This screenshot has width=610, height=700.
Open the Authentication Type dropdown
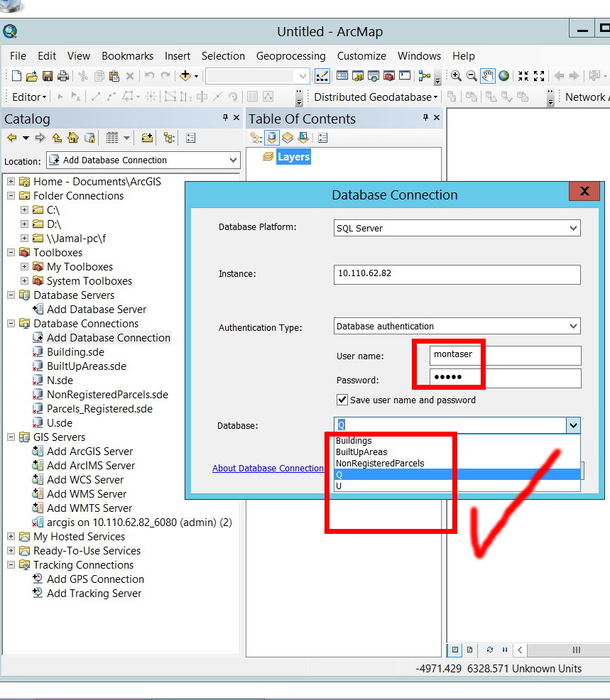coord(573,327)
